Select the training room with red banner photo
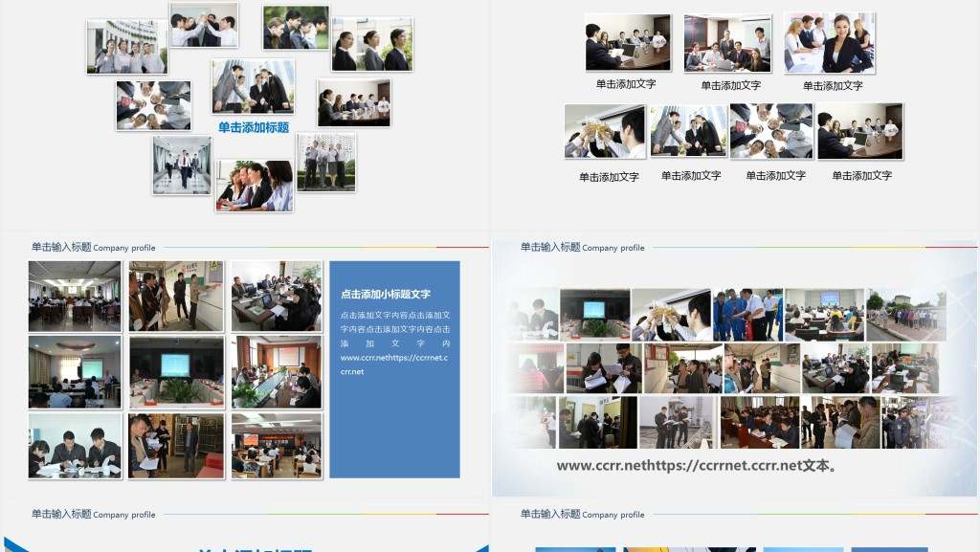Screen dimensions: 980x552 pos(277,446)
